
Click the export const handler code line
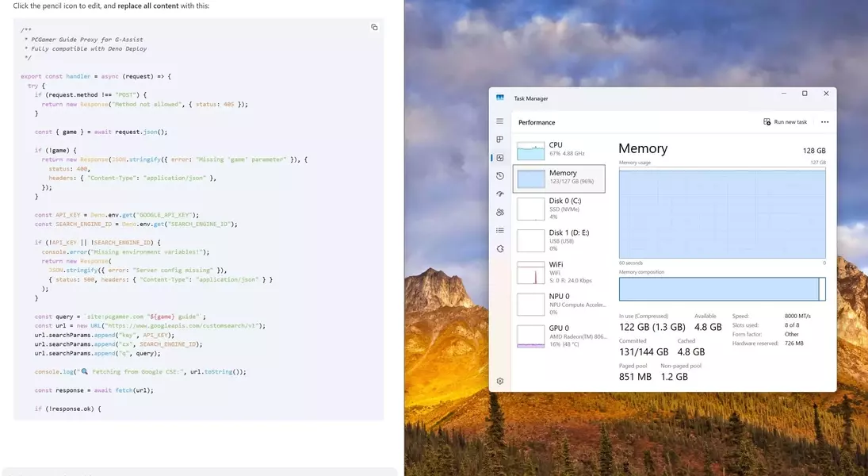click(x=96, y=76)
